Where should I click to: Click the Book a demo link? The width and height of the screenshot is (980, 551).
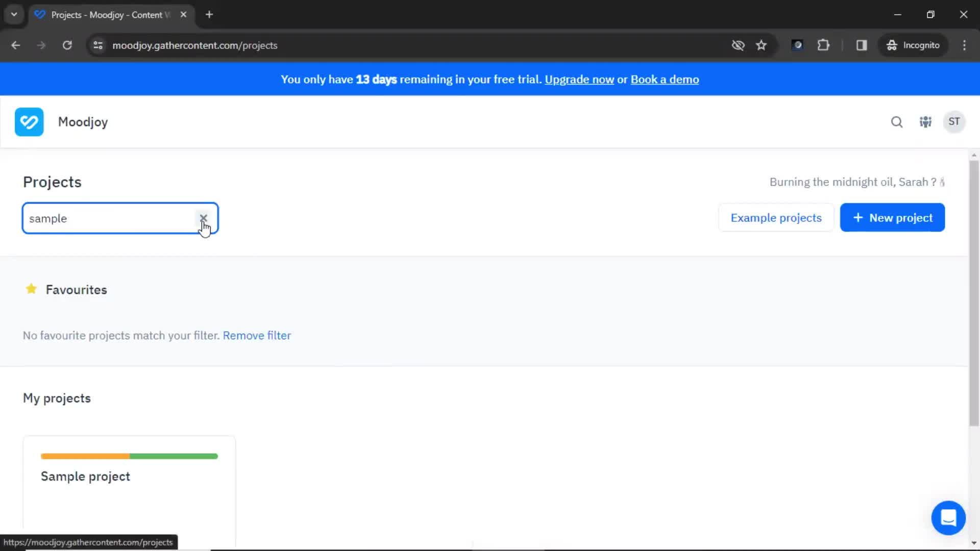pos(665,80)
